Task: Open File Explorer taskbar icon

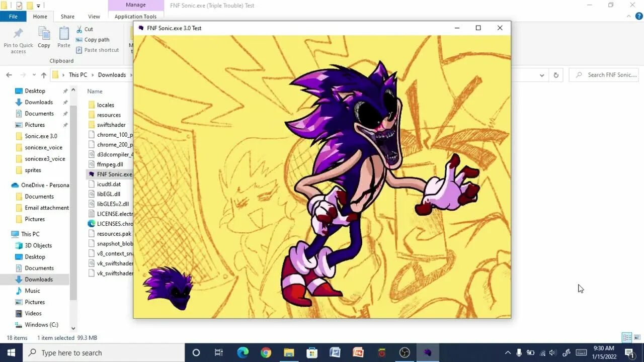Action: coord(289,352)
